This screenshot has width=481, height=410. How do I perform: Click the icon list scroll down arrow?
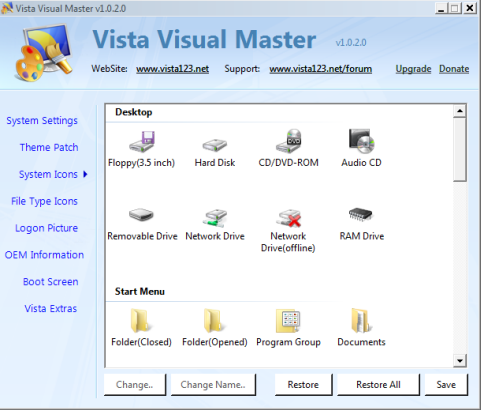[460, 361]
